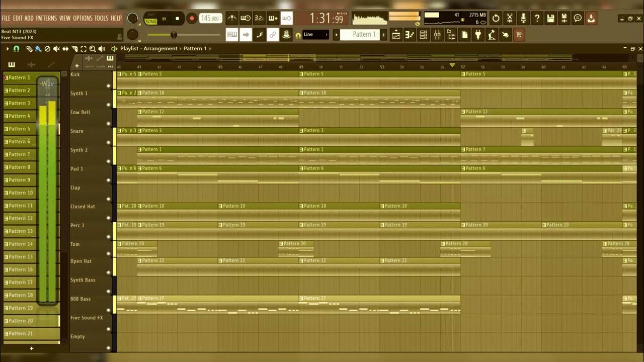The height and width of the screenshot is (362, 644).
Task: Select the Paint brush tool in Playlist
Action: [38, 49]
